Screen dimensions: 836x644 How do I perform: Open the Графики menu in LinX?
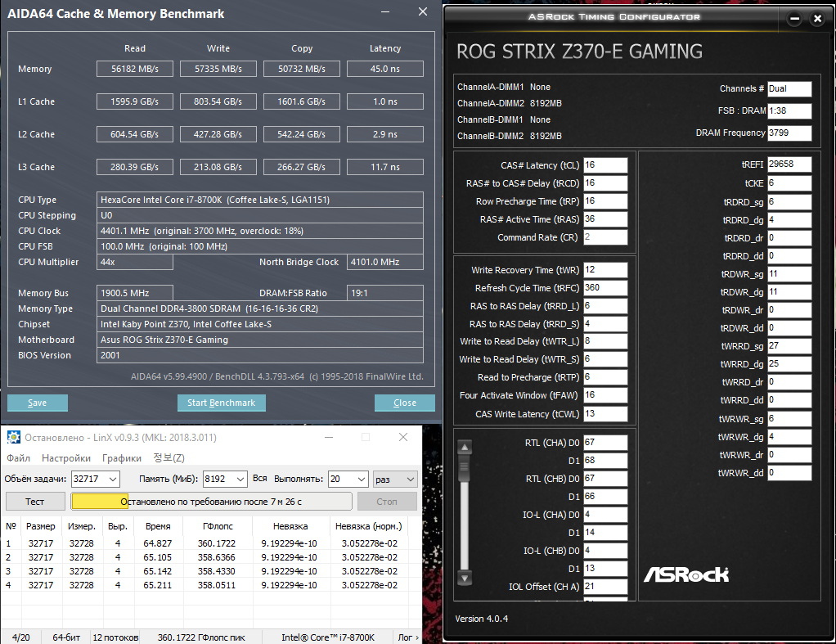click(122, 457)
